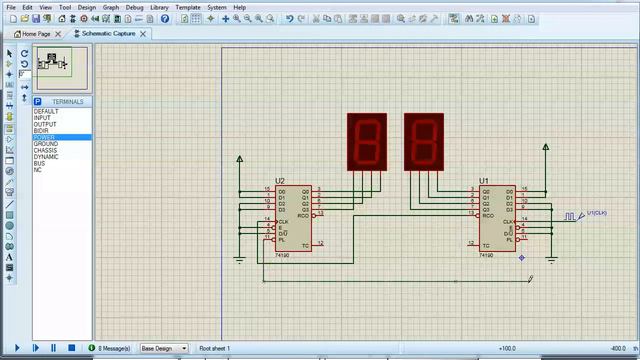
Task: Start simulation with the Play button
Action: click(x=17, y=348)
